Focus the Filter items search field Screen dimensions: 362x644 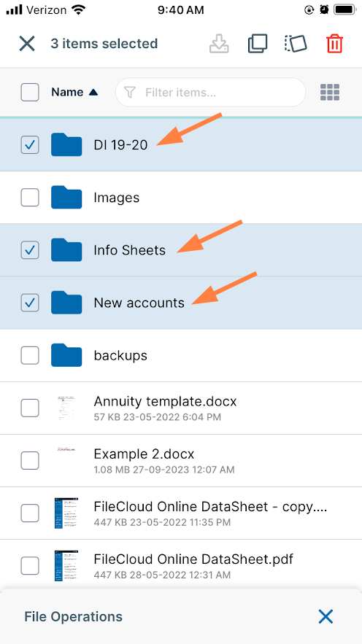pos(211,93)
